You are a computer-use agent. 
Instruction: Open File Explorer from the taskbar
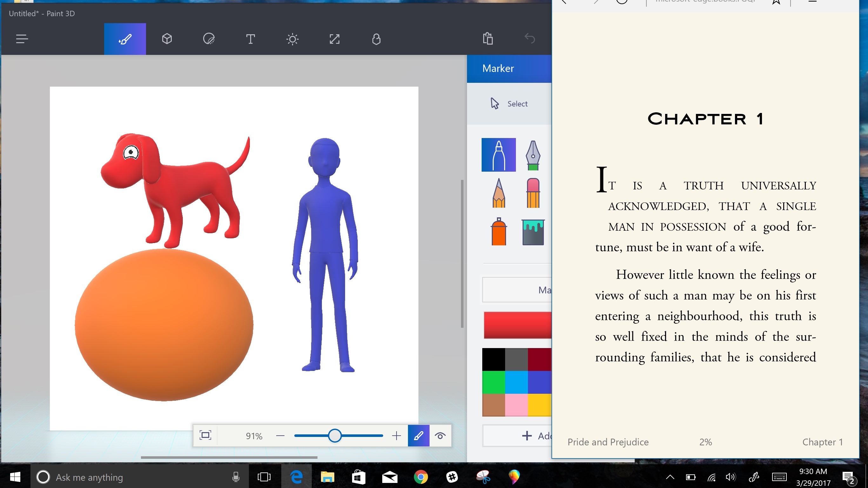pyautogui.click(x=327, y=477)
